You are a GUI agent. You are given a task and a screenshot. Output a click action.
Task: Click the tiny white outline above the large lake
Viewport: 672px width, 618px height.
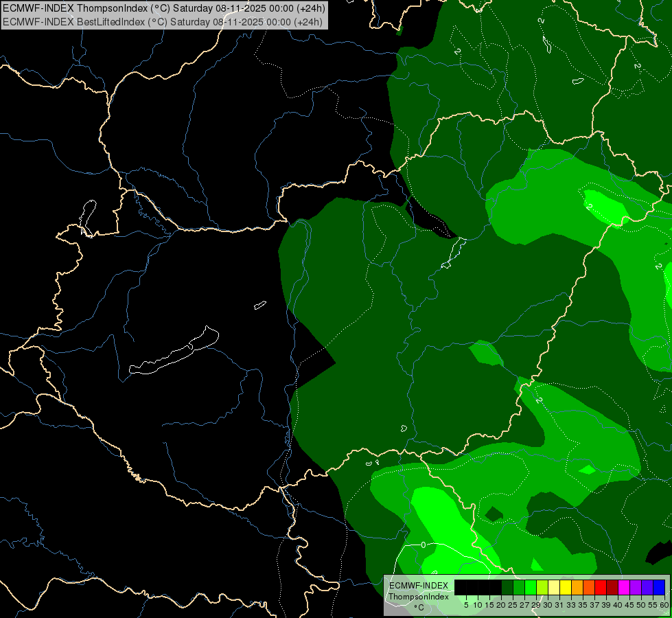click(259, 304)
